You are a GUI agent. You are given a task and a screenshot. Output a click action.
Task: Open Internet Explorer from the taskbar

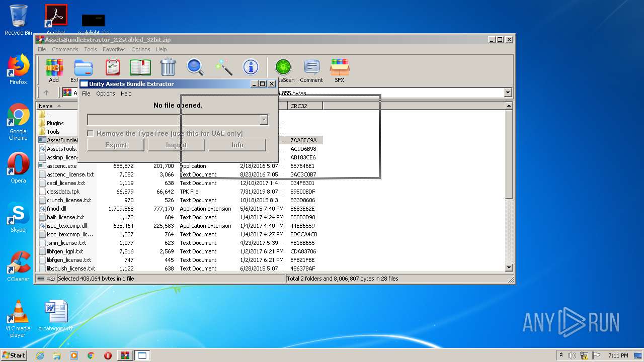pos(40,355)
